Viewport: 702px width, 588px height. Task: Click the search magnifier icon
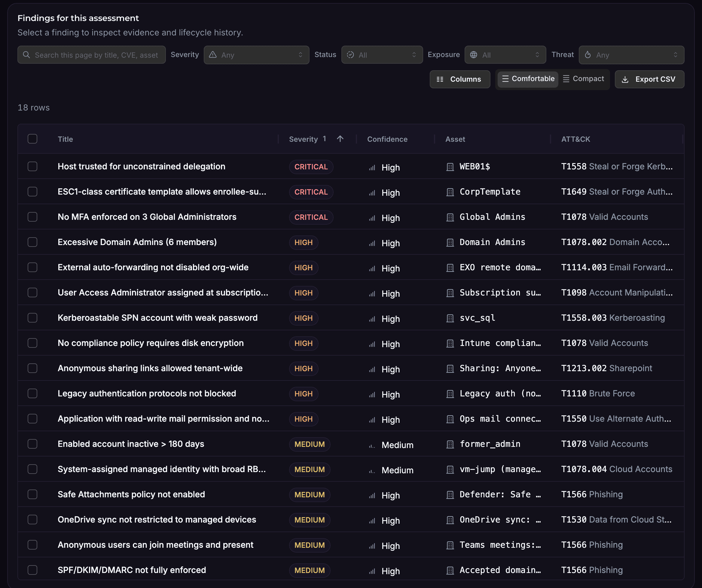click(x=26, y=55)
